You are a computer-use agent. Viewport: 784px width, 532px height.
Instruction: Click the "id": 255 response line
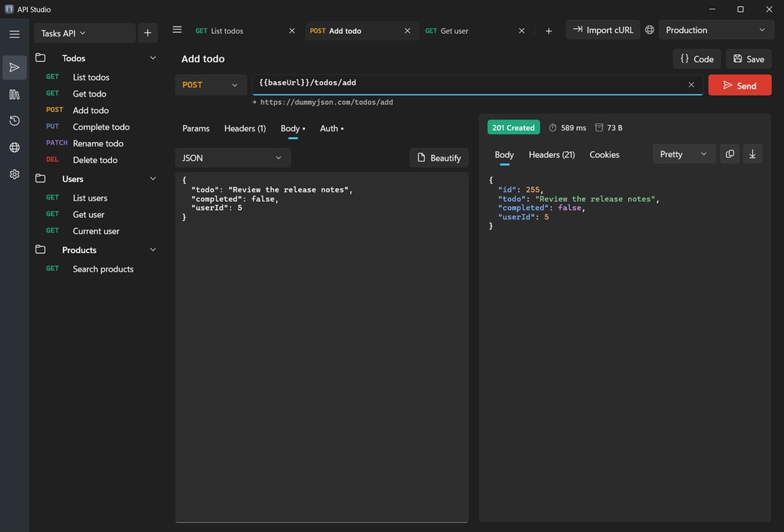point(520,189)
